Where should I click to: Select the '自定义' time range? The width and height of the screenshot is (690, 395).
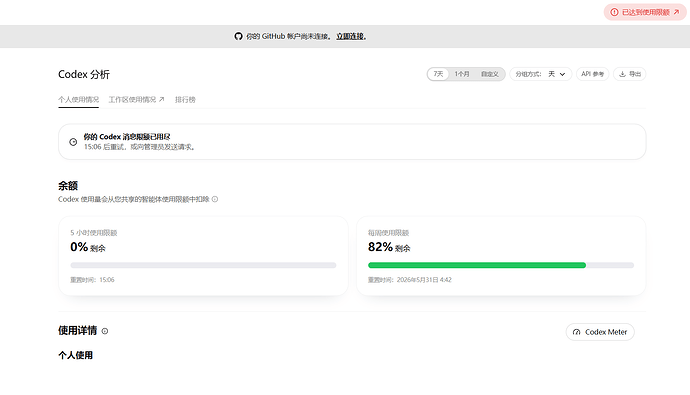point(490,74)
